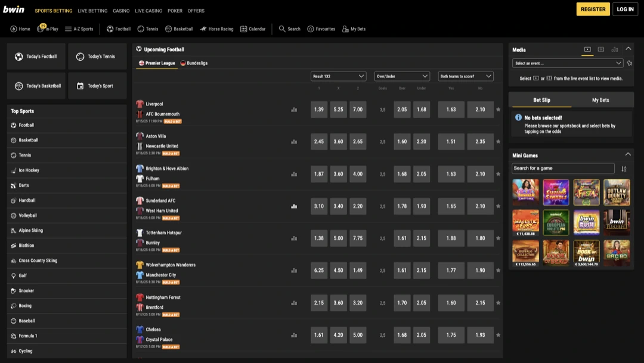Favourite the Brighton match with star
This screenshot has height=363, width=644.
click(x=498, y=174)
